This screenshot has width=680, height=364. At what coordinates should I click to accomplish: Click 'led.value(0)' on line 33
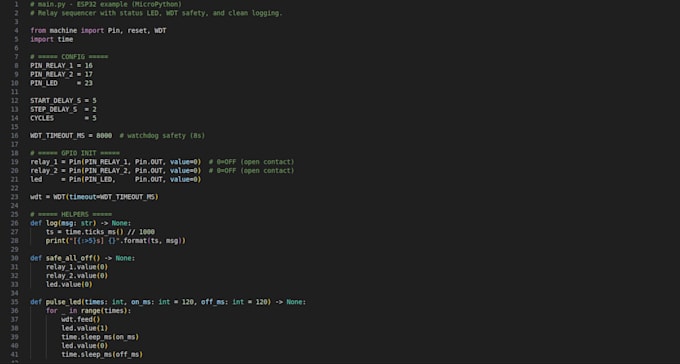coord(69,284)
